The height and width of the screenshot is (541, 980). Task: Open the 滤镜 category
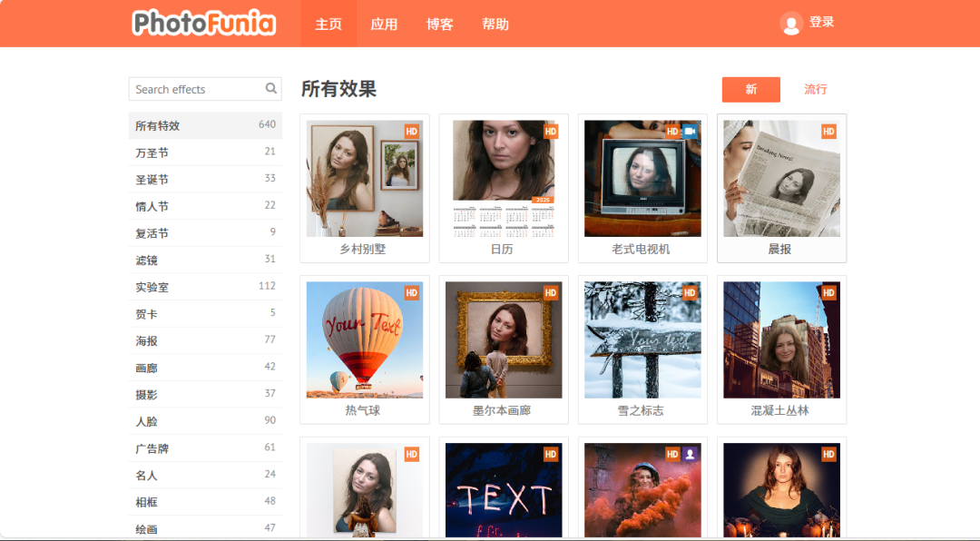[x=205, y=260]
